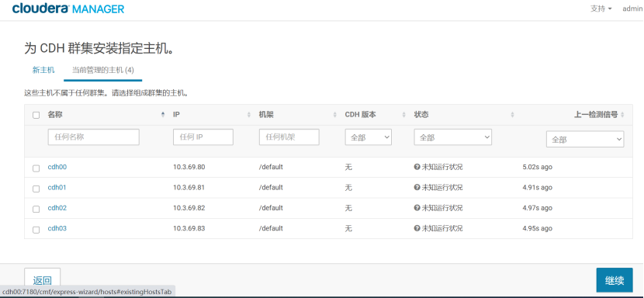Click the 上一检测信号 column header
644x298 pixels.
596,115
